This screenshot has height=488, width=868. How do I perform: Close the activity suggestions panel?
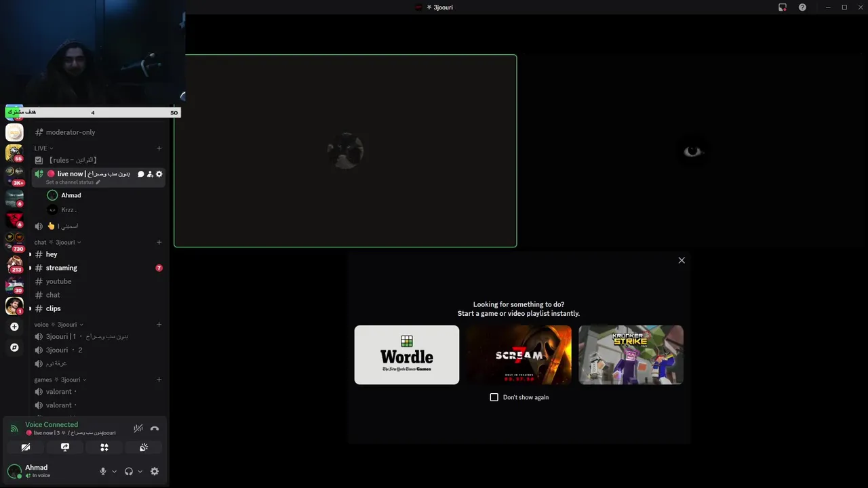coord(682,260)
